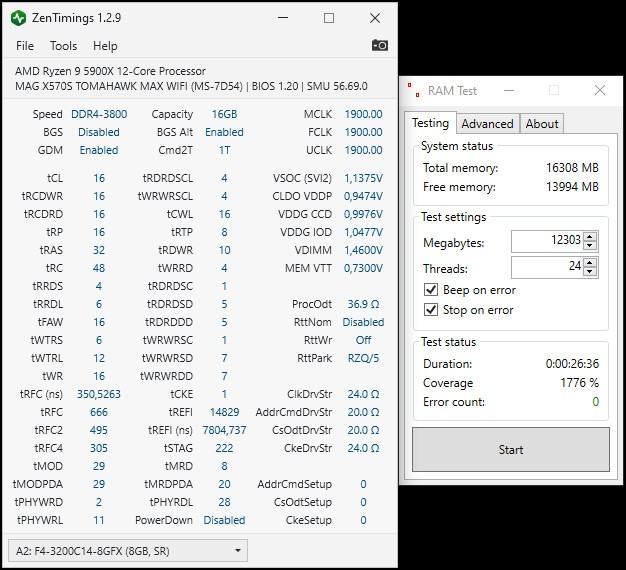Click the Duration 0:00:26:36 value
The height and width of the screenshot is (570, 626).
pos(573,364)
